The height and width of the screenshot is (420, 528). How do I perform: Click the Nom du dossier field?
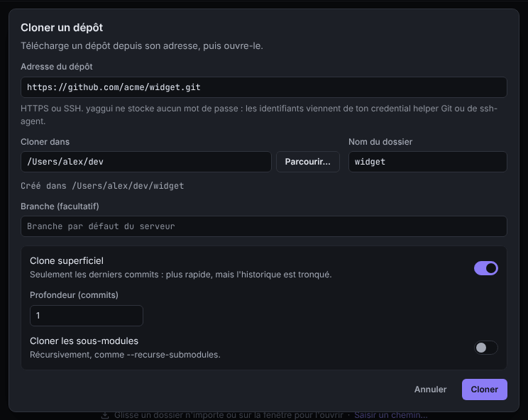pyautogui.click(x=428, y=162)
